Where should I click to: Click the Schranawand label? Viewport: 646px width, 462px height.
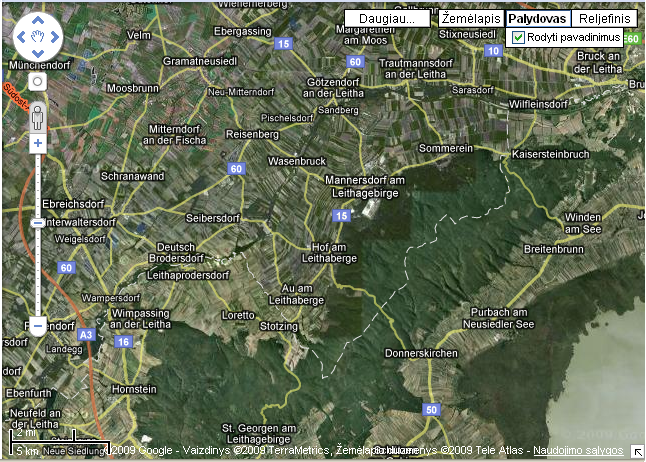[132, 176]
